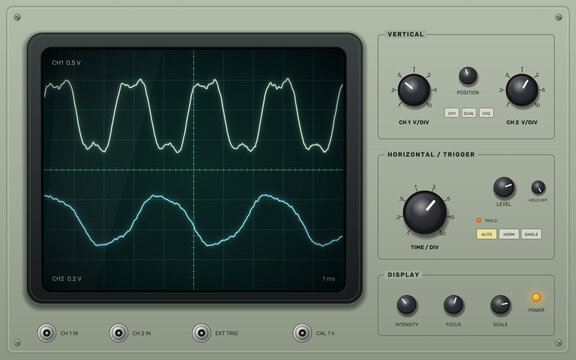
Task: Click the CH 2 V/DIV knob
Action: (522, 90)
